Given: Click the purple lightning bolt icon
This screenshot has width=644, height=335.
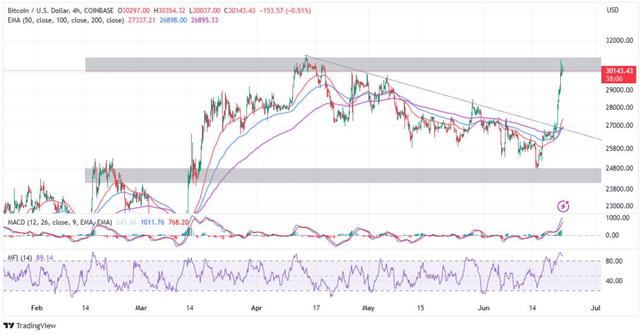Looking at the screenshot, I should [564, 206].
